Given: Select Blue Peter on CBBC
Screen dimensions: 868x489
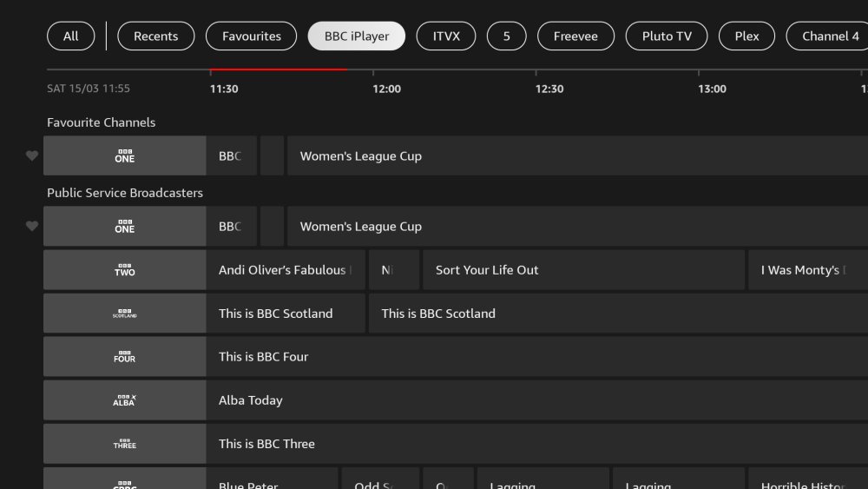Looking at the screenshot, I should [x=272, y=479].
